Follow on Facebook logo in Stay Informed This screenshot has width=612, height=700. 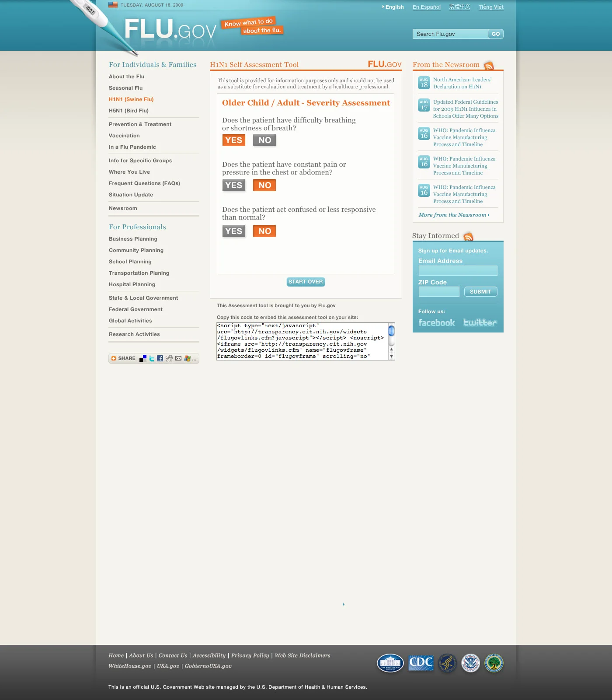point(437,322)
